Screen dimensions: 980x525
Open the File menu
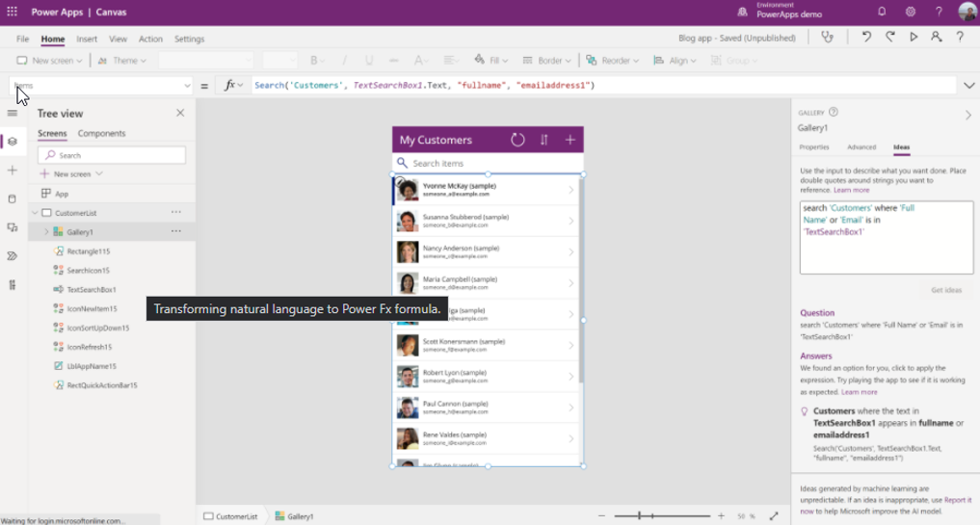[x=22, y=39]
